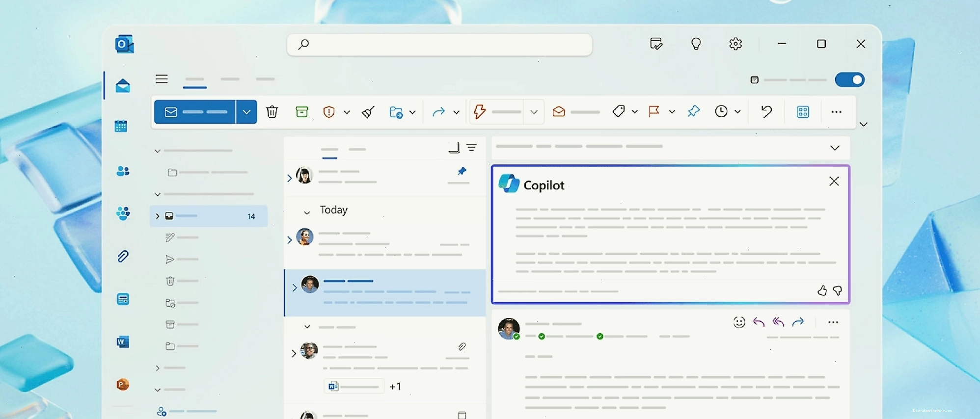Click the blue New mail button
Image resolution: width=980 pixels, height=419 pixels.
click(x=195, y=112)
